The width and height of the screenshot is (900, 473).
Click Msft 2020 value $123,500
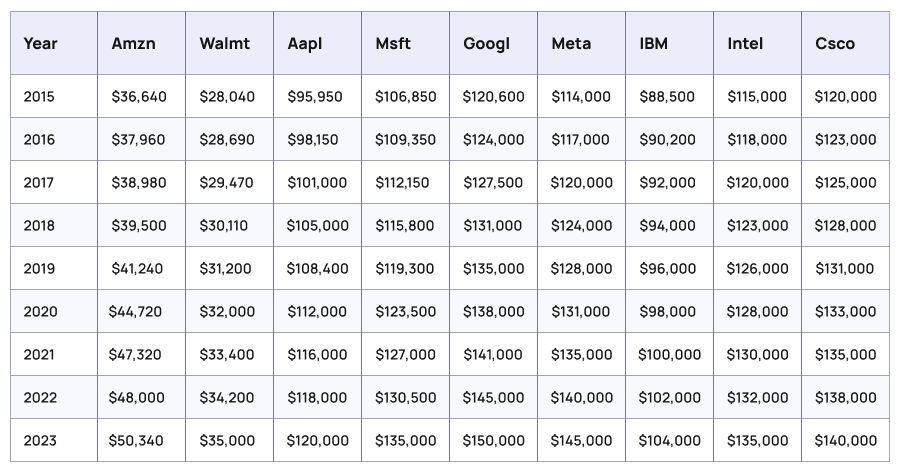(405, 312)
